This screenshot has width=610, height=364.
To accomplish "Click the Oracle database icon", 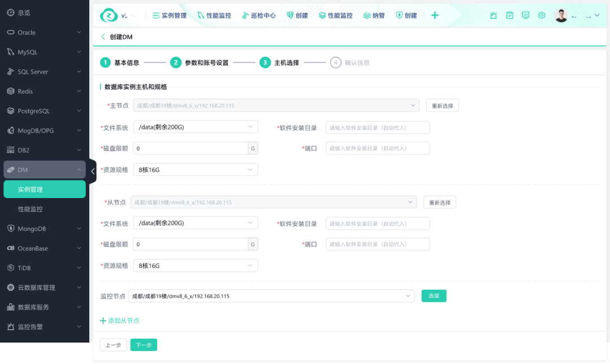I will [x=11, y=32].
